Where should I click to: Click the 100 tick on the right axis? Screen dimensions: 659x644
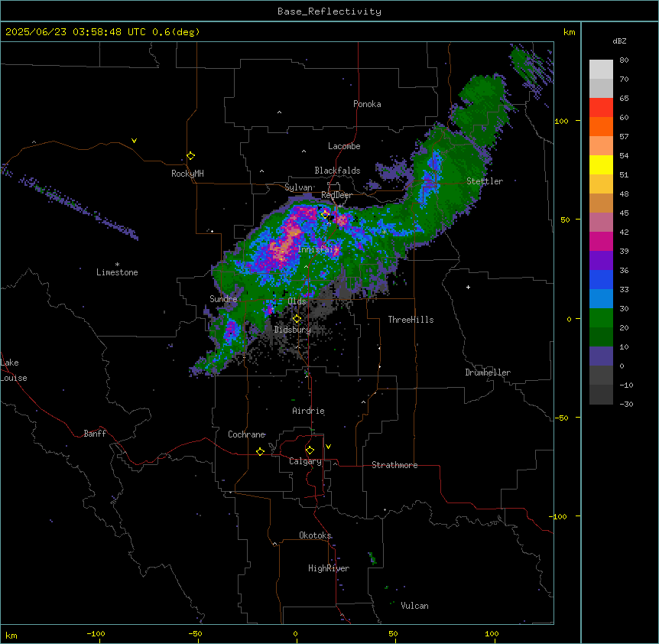561,121
